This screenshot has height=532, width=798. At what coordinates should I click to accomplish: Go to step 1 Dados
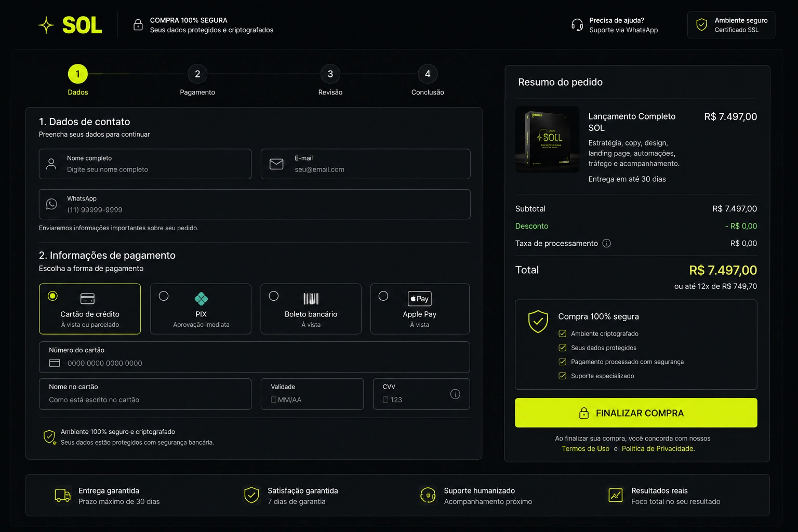(x=78, y=74)
